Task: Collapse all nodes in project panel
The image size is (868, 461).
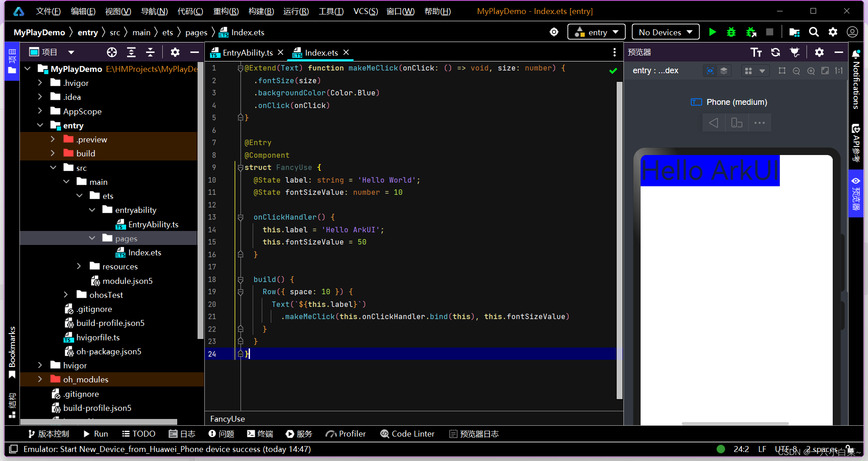Action: 151,52
